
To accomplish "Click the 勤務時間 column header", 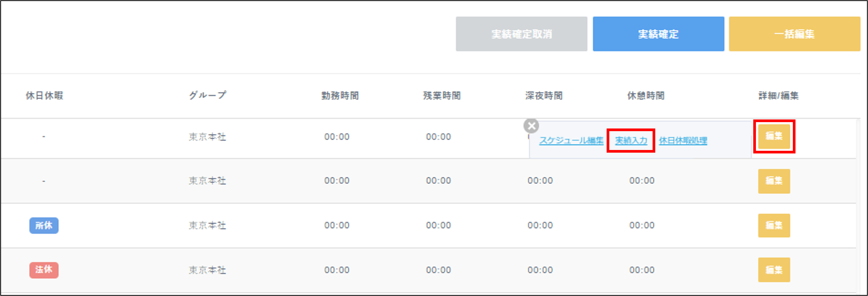I will coord(340,96).
